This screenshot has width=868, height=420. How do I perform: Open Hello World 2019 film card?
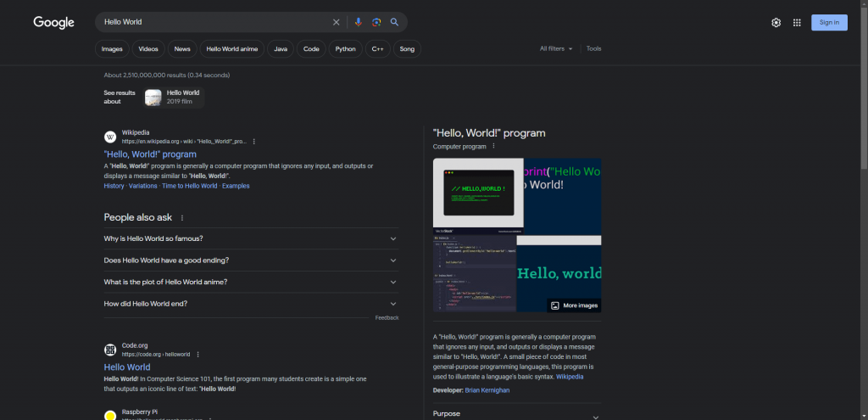tap(172, 97)
